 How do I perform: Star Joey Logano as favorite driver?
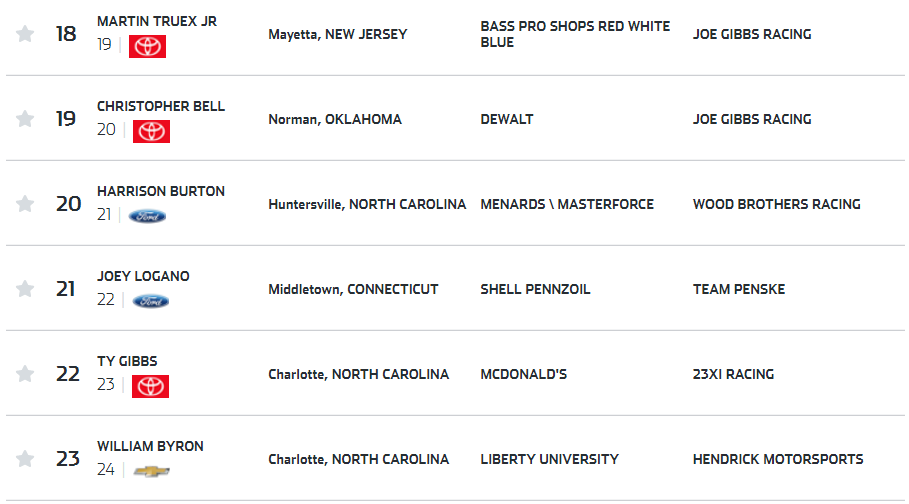tap(25, 289)
